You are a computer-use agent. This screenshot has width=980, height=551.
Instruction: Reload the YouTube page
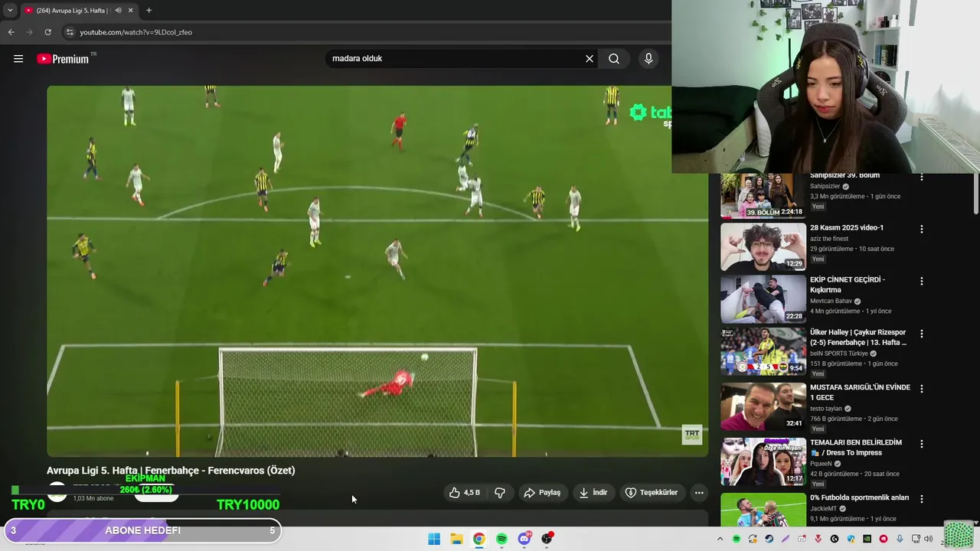[47, 32]
